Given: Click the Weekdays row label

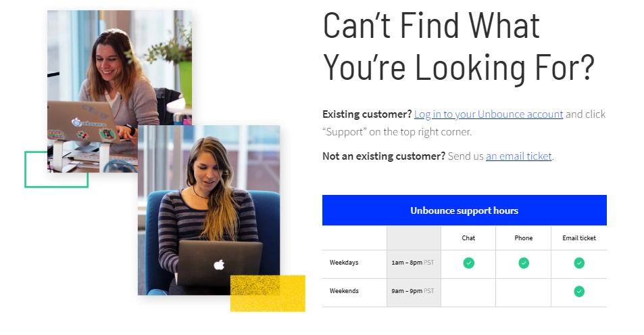Looking at the screenshot, I should tap(344, 263).
